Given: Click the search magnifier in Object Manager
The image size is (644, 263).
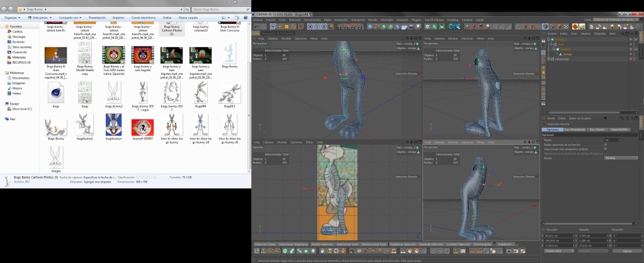Looking at the screenshot, I should pyautogui.click(x=623, y=33).
